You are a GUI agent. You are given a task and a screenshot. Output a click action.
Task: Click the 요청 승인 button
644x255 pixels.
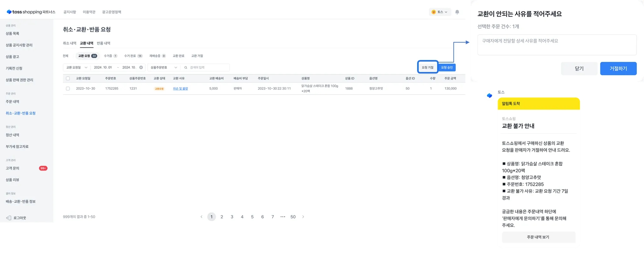(447, 68)
